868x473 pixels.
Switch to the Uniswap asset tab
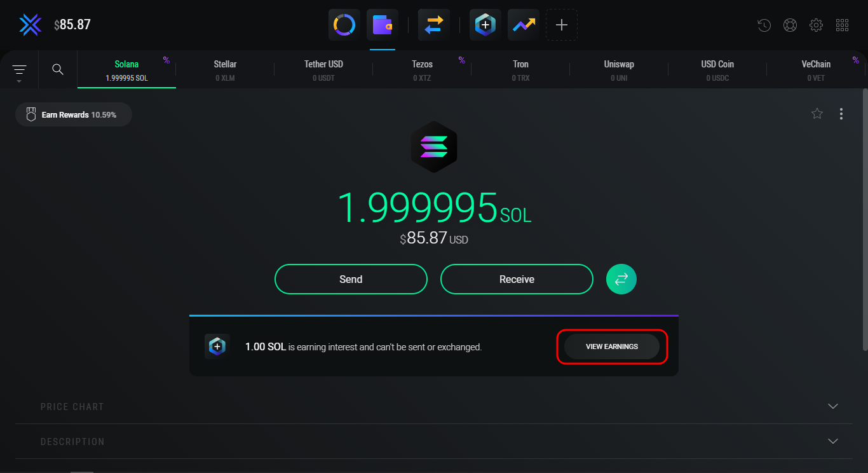619,70
